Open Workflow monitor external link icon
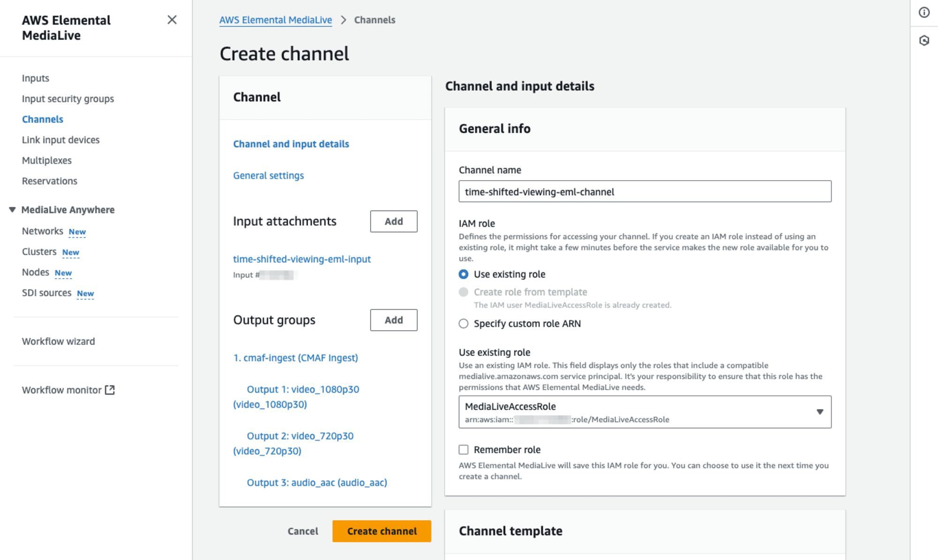 [x=110, y=390]
